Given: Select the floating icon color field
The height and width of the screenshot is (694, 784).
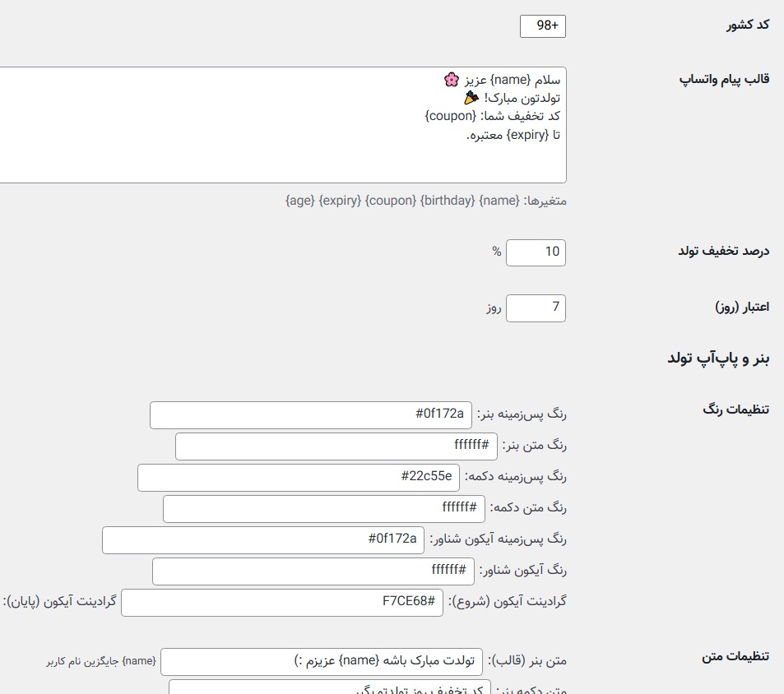Looking at the screenshot, I should point(313,571).
